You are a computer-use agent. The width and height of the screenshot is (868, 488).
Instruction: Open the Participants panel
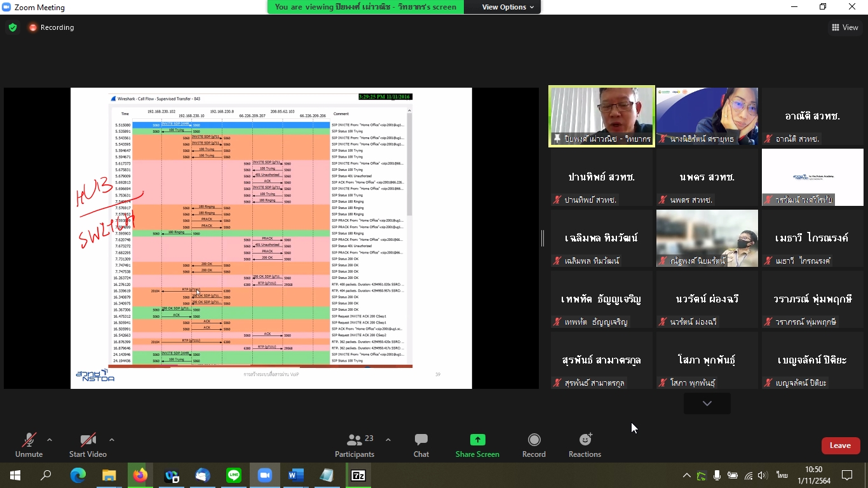355,445
